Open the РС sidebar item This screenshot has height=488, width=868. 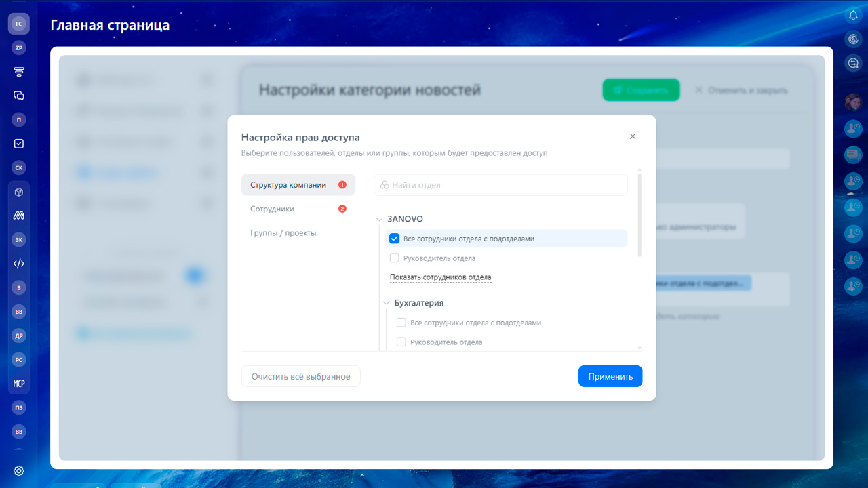pos(19,360)
